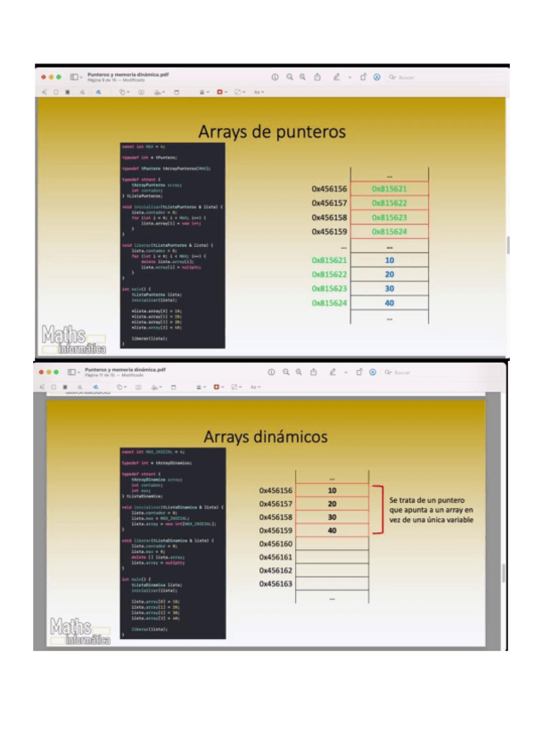This screenshot has height=756, width=534.
Task: Open line style menu in Arrays dinámicos window
Action: tap(201, 387)
